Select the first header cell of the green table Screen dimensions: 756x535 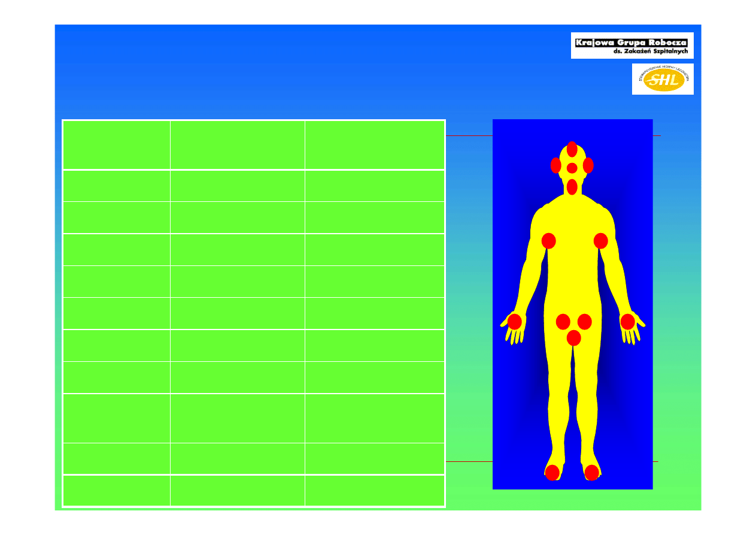(x=116, y=145)
